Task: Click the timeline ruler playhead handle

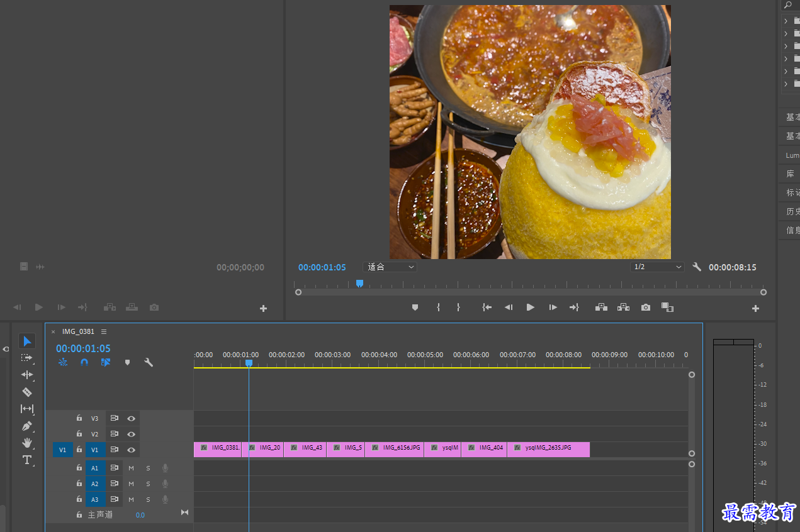Action: [x=249, y=363]
